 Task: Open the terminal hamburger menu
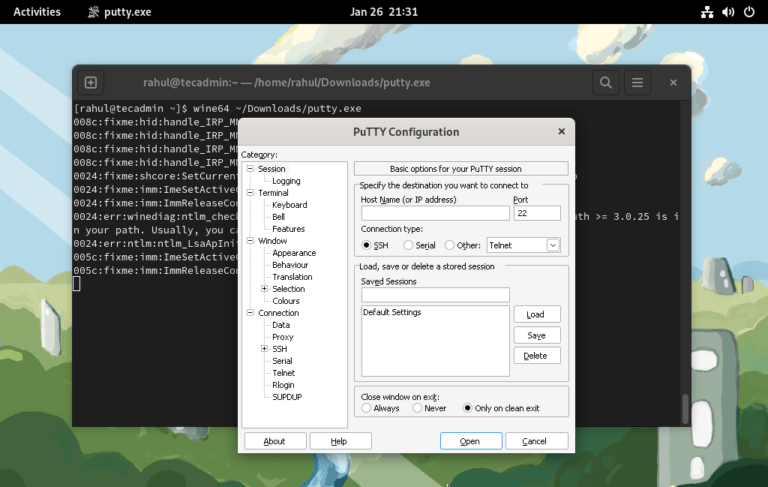click(637, 82)
